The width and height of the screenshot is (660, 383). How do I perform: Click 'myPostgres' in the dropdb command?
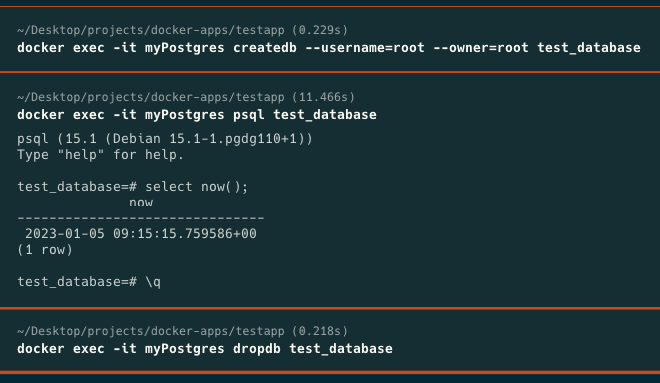tap(185, 349)
